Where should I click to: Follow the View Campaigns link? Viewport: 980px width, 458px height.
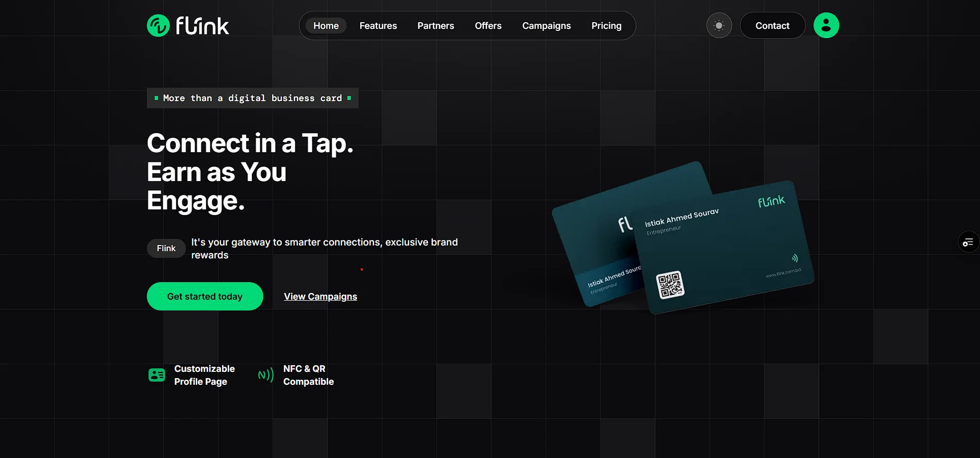coord(320,297)
